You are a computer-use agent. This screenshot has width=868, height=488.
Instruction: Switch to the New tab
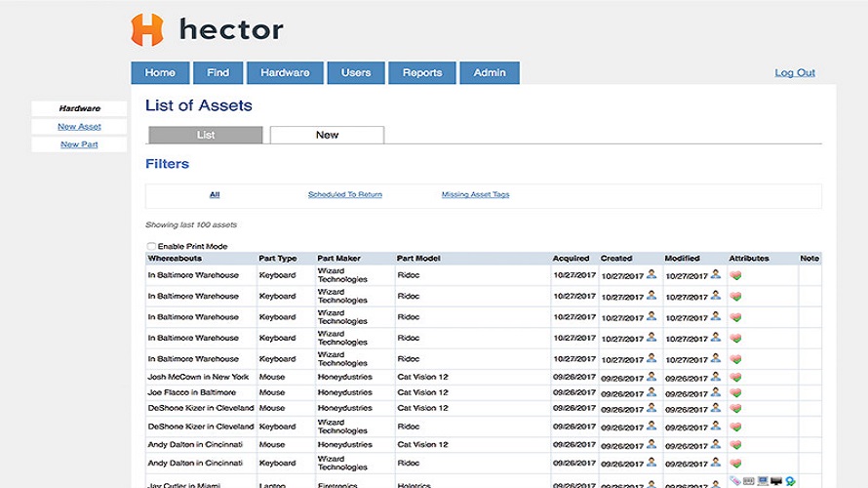click(x=327, y=135)
